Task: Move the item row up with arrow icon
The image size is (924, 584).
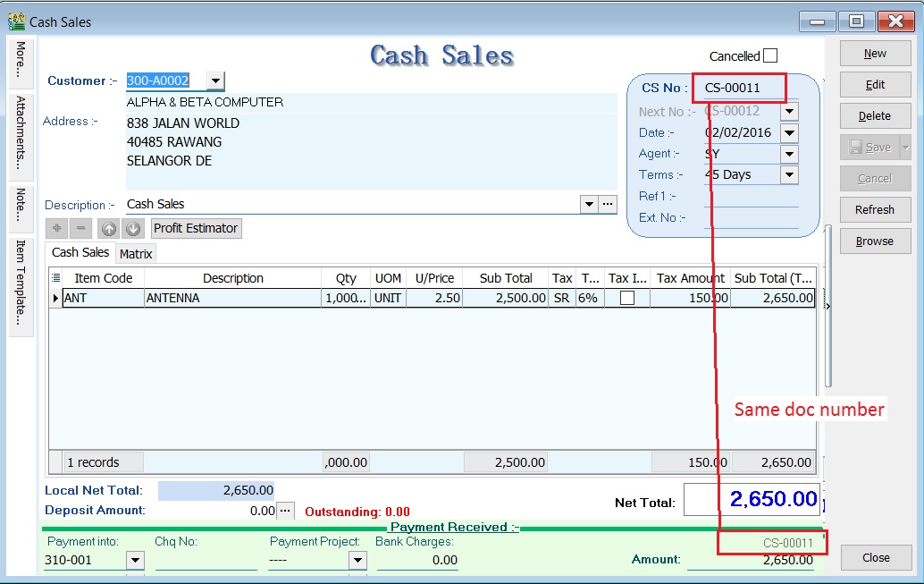Action: (108, 228)
